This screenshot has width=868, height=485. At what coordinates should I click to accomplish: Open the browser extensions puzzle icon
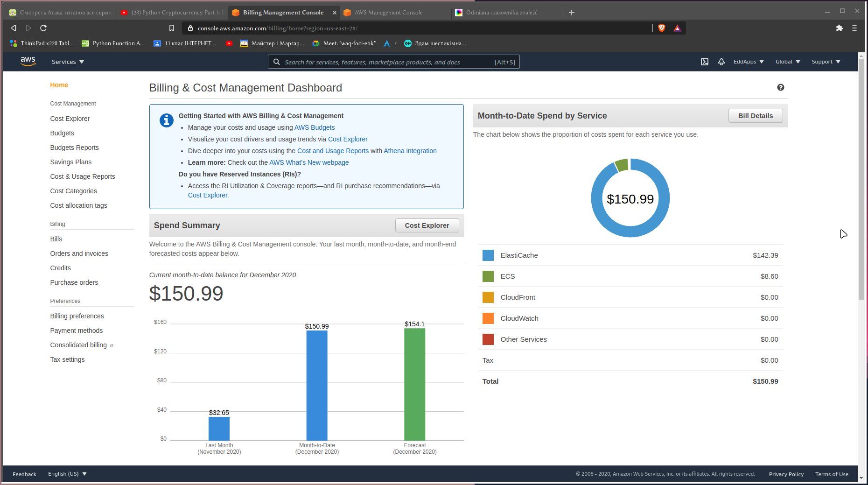tap(840, 28)
